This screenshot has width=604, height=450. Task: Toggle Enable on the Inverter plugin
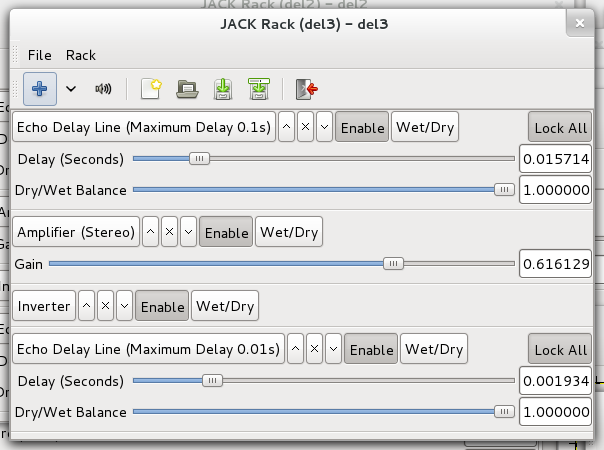click(162, 306)
